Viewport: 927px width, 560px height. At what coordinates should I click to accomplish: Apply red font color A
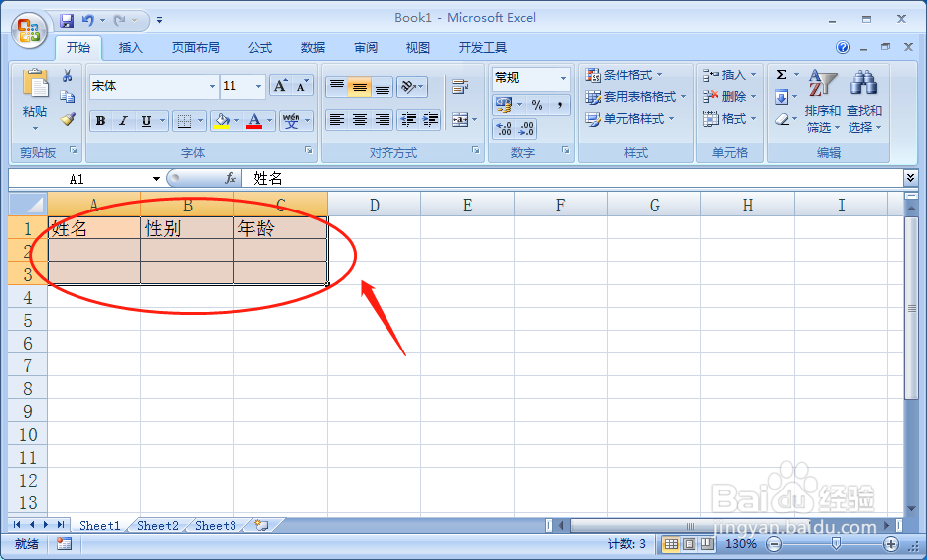254,121
